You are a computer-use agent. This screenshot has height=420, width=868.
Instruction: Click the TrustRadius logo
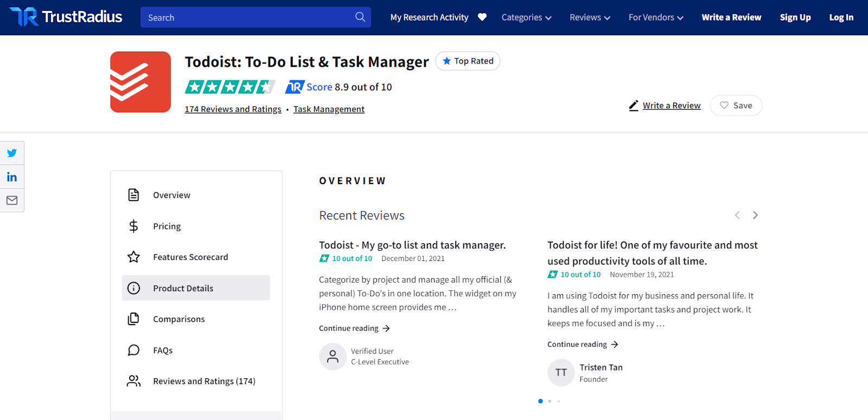pyautogui.click(x=66, y=17)
